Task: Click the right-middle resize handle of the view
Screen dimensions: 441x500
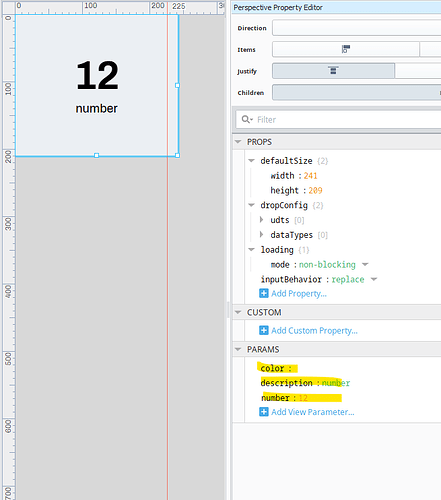Action: (x=177, y=85)
